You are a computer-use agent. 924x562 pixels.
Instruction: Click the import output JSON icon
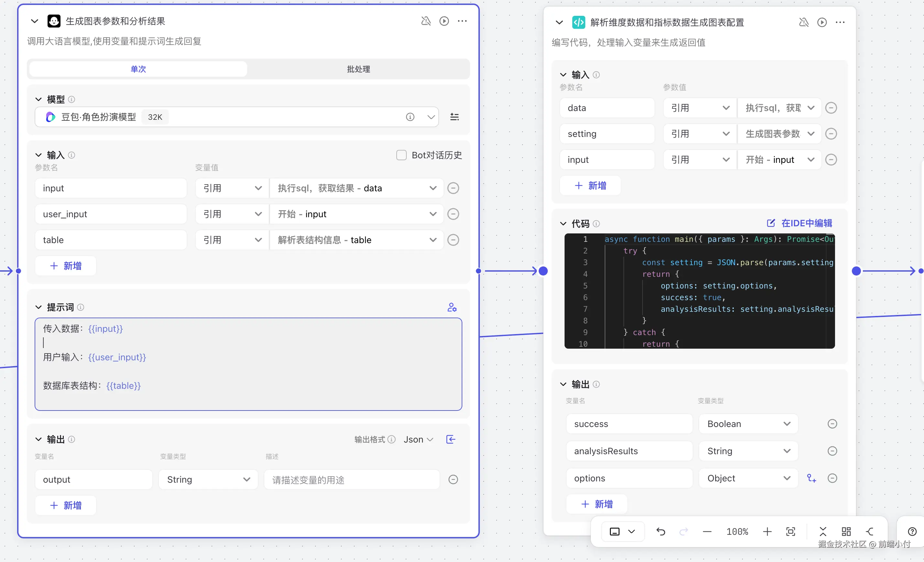(x=451, y=439)
